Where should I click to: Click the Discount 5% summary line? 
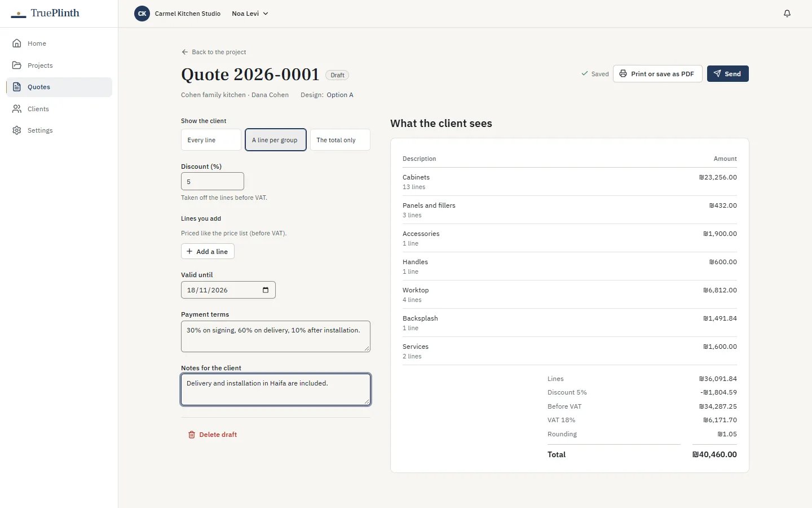click(x=642, y=392)
